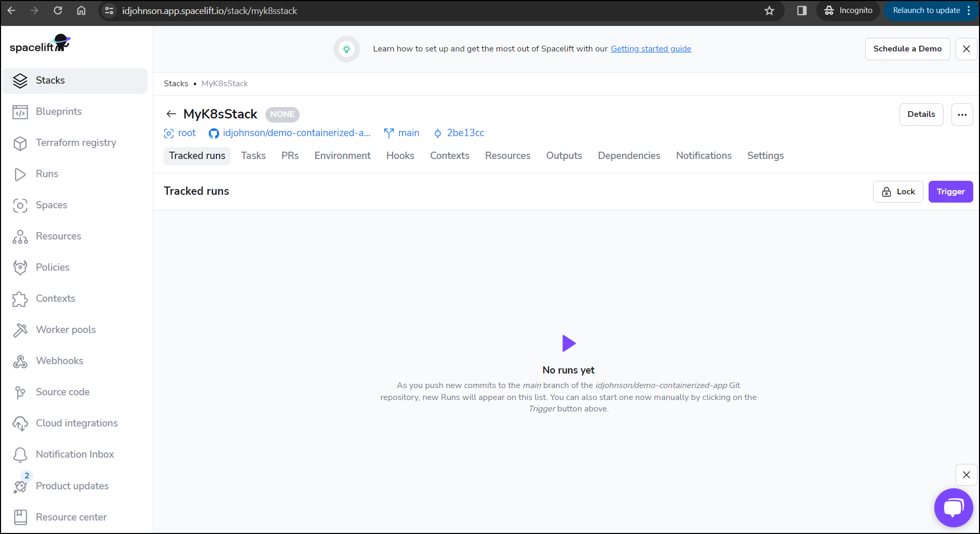Viewport: 980px width, 534px height.
Task: Click the Blueprints icon in sidebar
Action: (x=20, y=112)
